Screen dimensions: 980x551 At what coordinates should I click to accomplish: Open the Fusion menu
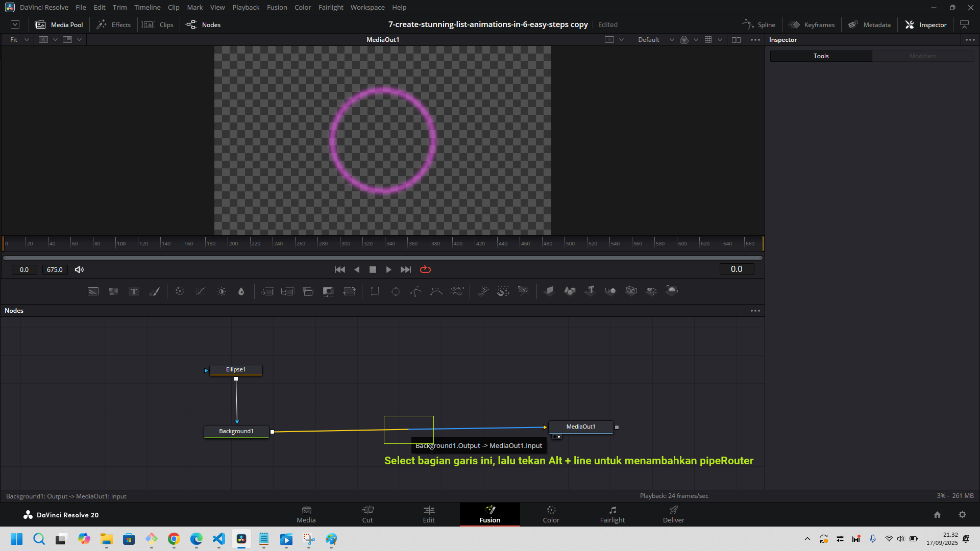(277, 7)
